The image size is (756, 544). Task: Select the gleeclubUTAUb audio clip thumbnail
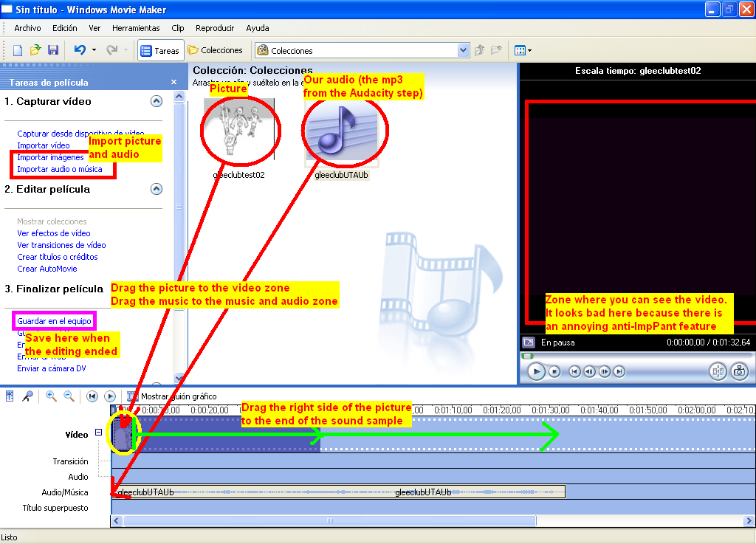coord(342,130)
